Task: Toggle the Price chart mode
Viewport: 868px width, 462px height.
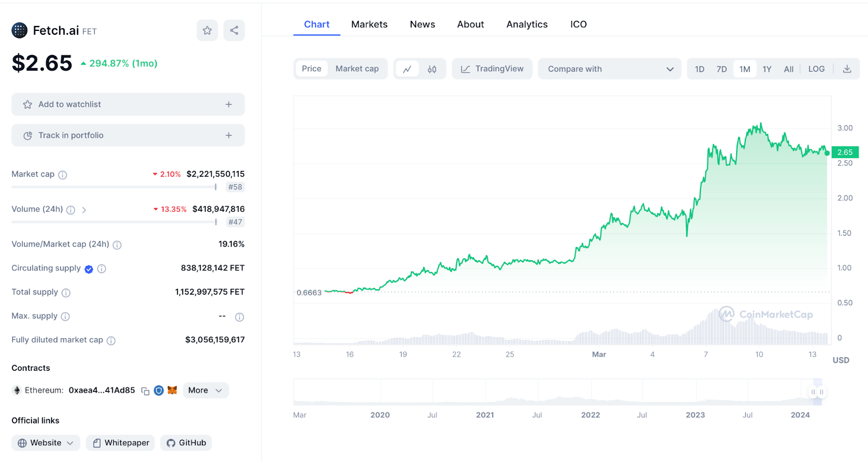Action: tap(311, 69)
